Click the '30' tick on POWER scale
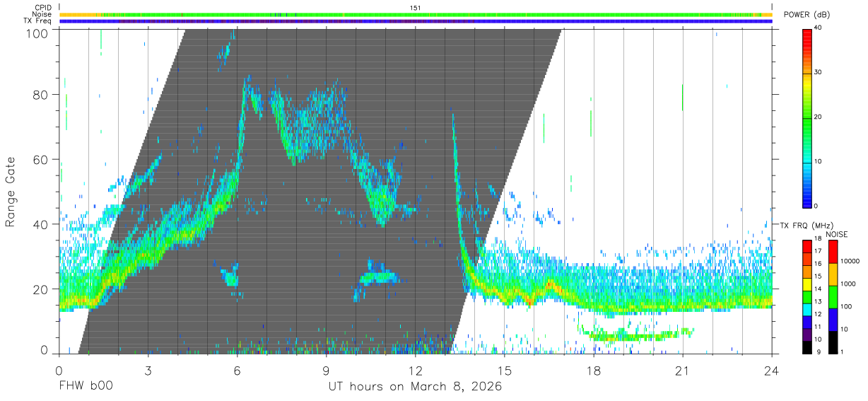 tap(819, 72)
